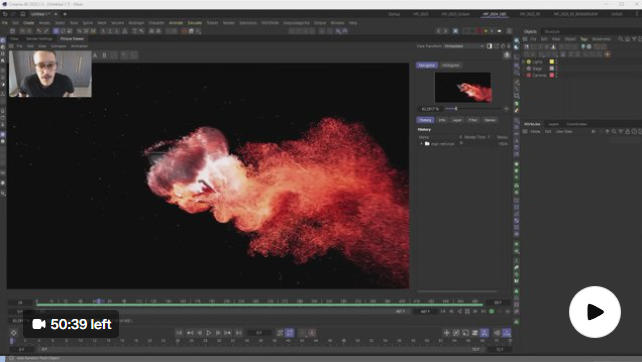Image resolution: width=642 pixels, height=362 pixels.
Task: Select the Filter tab in Picture Viewer
Action: point(473,120)
